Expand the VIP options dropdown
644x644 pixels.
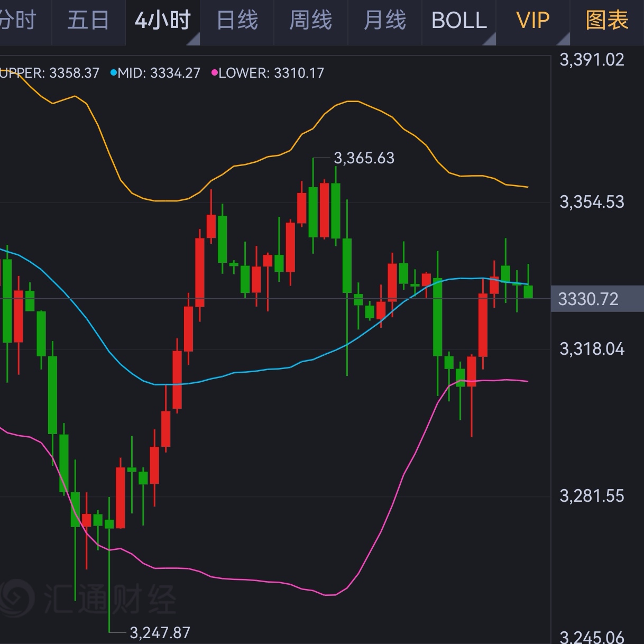[x=533, y=21]
